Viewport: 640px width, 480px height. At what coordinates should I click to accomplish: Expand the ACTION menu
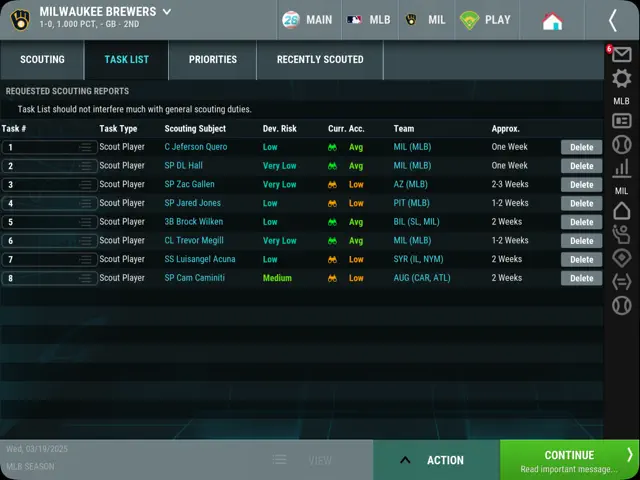click(x=436, y=460)
